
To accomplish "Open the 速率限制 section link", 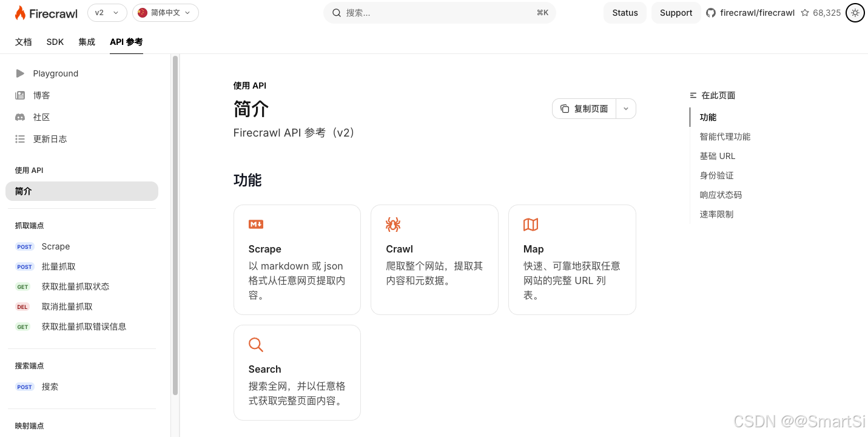I will pyautogui.click(x=716, y=214).
